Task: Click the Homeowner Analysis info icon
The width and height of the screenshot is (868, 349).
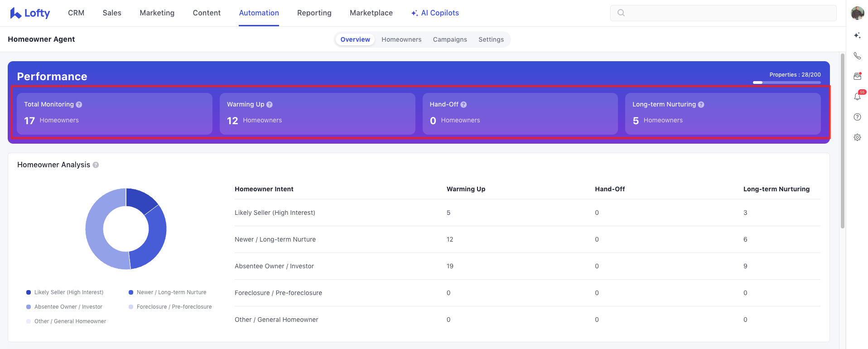Action: (96, 165)
